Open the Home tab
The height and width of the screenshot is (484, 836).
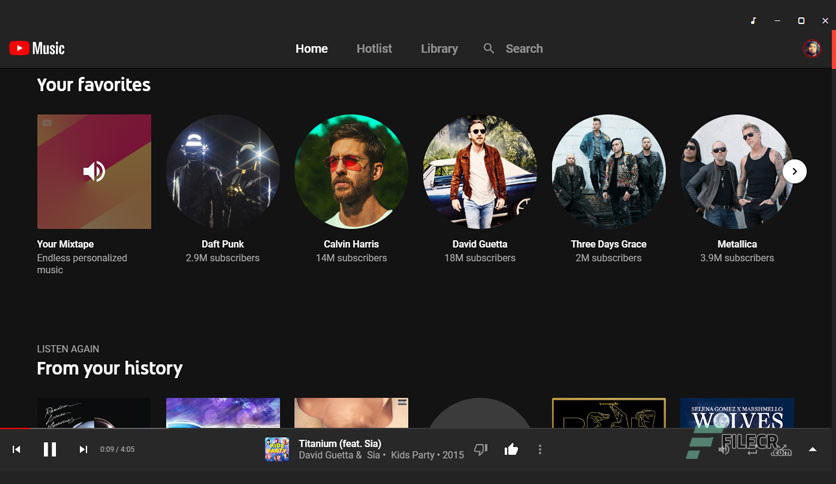pyautogui.click(x=311, y=49)
